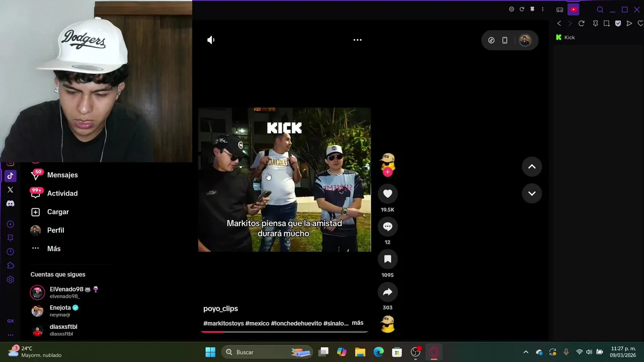Open the Player icon in the Opera sidebar
The width and height of the screenshot is (644, 362).
pyautogui.click(x=10, y=224)
